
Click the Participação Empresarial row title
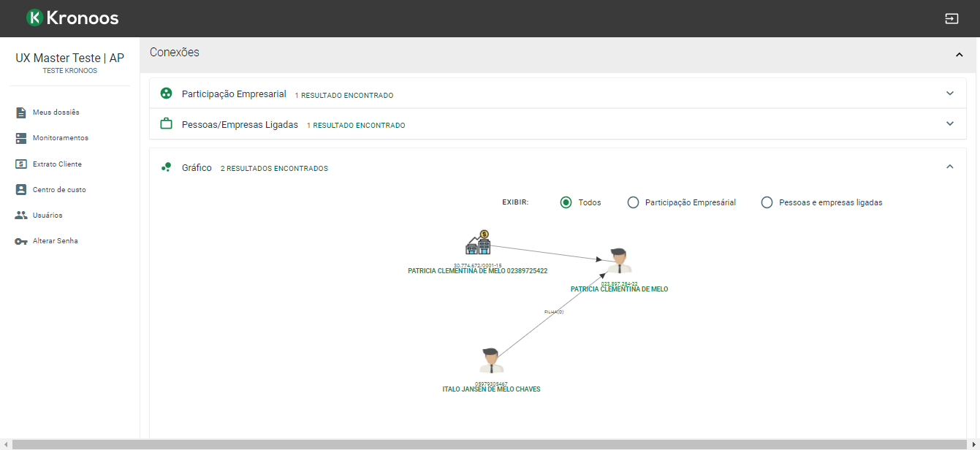click(234, 94)
